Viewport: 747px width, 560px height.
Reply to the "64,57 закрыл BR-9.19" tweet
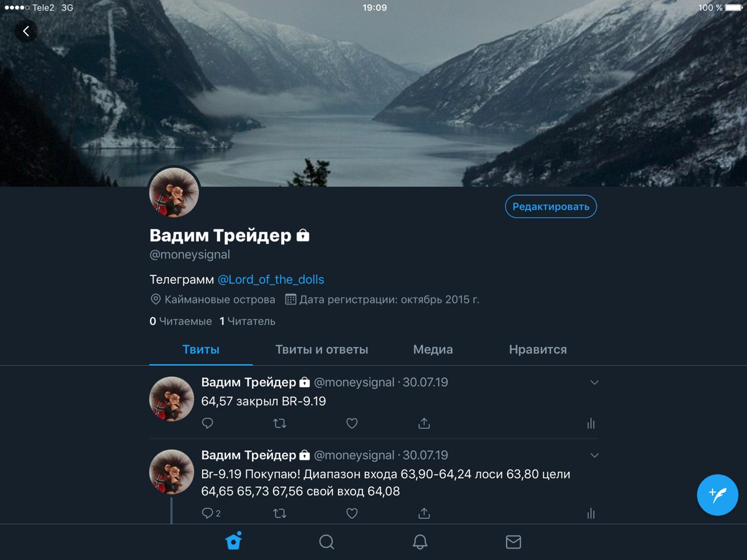207,423
